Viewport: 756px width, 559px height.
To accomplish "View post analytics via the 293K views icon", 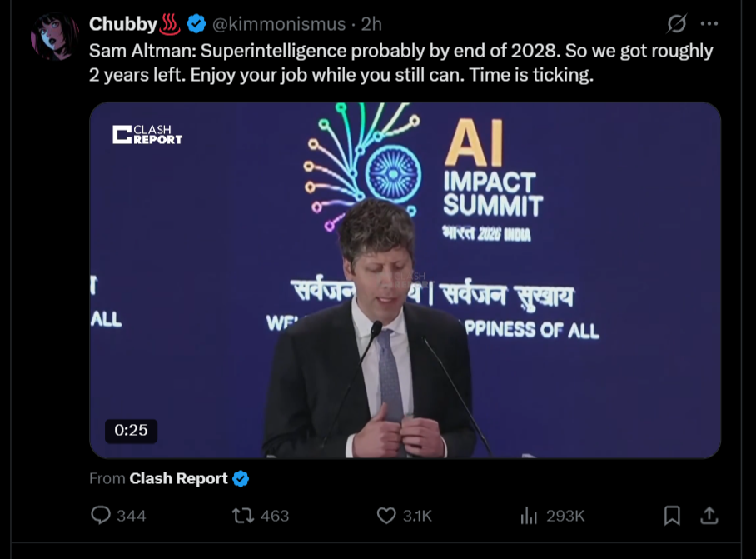I will (530, 517).
